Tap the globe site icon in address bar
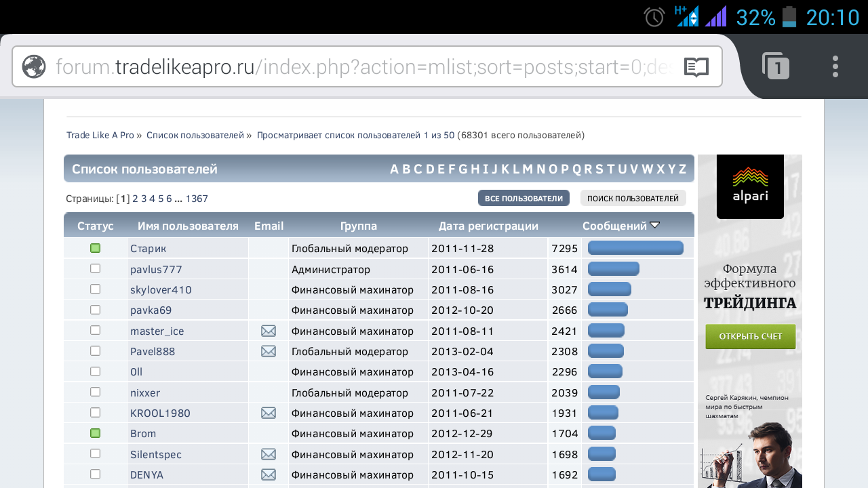 click(34, 66)
